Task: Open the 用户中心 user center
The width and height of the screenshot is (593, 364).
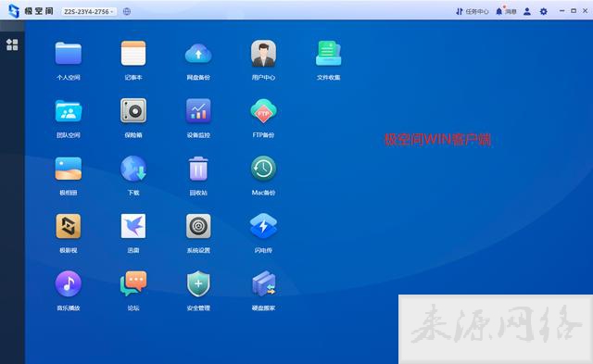Action: (x=263, y=54)
